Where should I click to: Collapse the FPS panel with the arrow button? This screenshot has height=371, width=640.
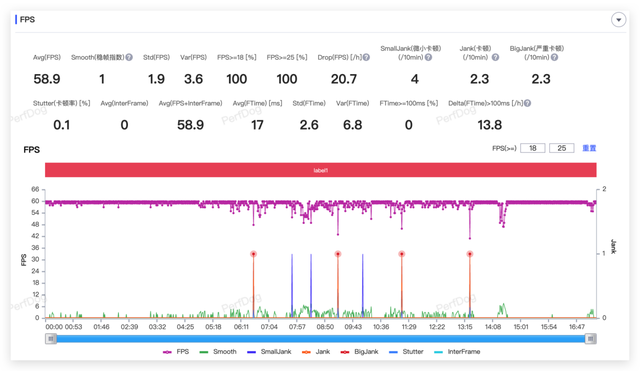[618, 20]
